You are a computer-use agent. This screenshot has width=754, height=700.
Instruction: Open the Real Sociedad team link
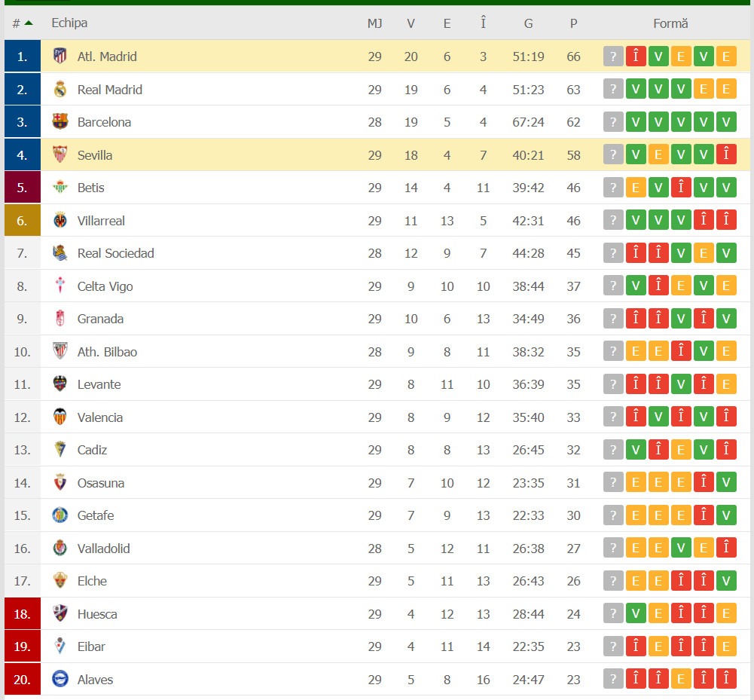(x=115, y=253)
